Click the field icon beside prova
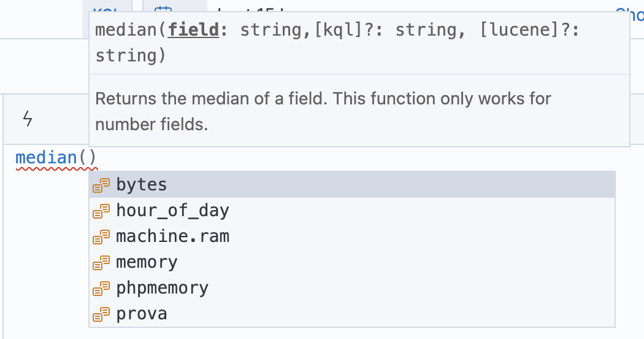The image size is (644, 339). (101, 314)
